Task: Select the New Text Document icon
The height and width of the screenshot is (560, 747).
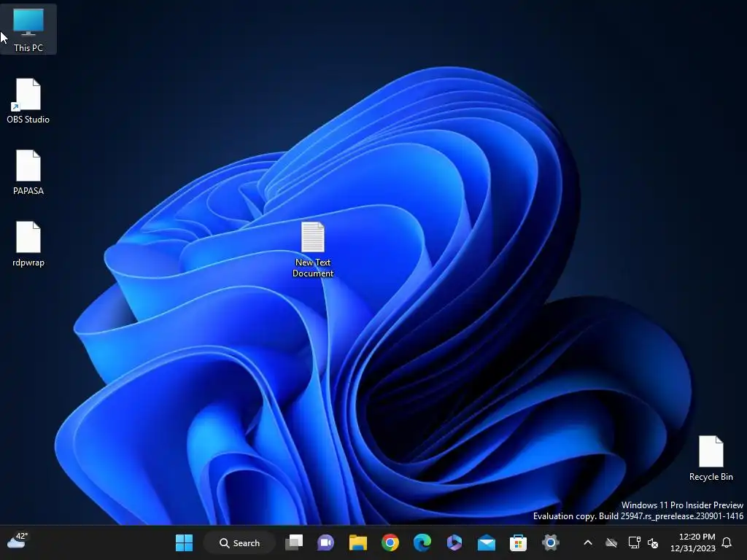Action: (313, 249)
